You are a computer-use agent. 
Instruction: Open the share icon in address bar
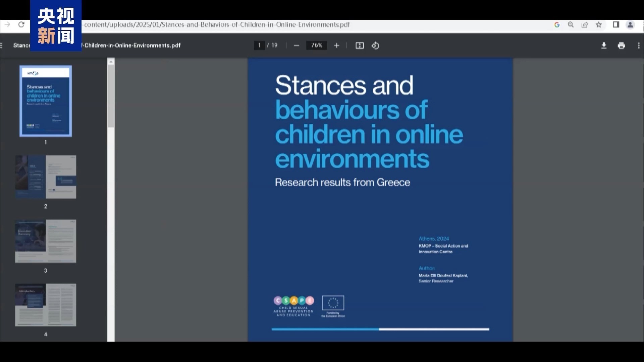click(x=585, y=24)
